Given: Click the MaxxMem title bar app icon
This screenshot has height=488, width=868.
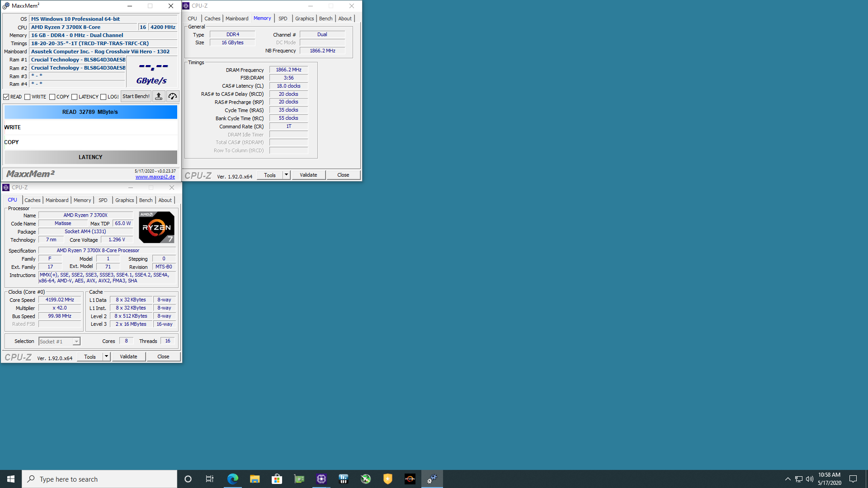Looking at the screenshot, I should click(6, 6).
